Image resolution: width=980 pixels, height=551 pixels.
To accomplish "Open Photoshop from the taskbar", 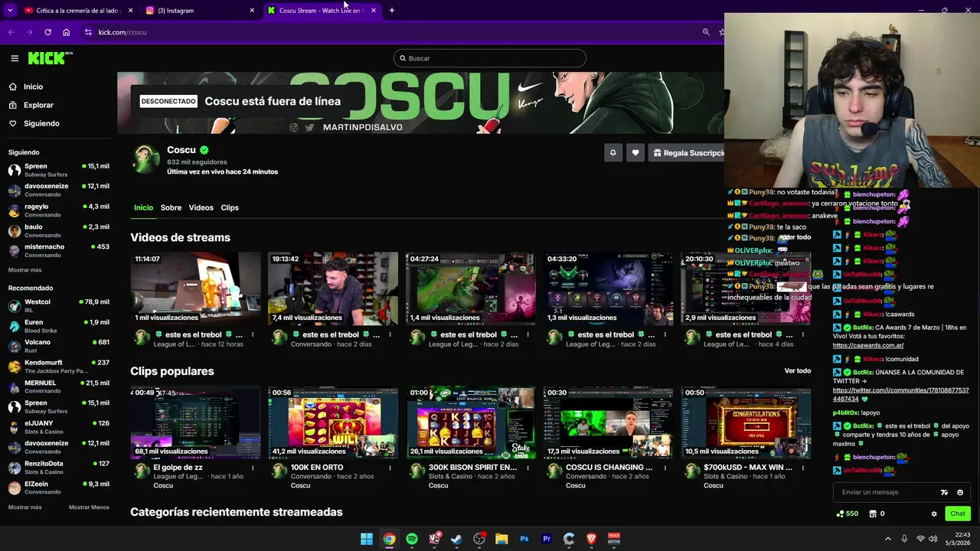I will [524, 539].
